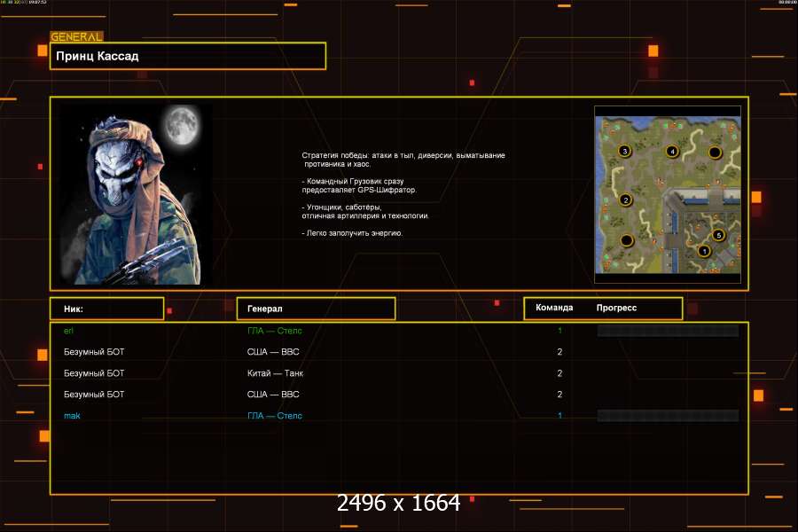
Task: Select player mak in the list
Action: 72,416
